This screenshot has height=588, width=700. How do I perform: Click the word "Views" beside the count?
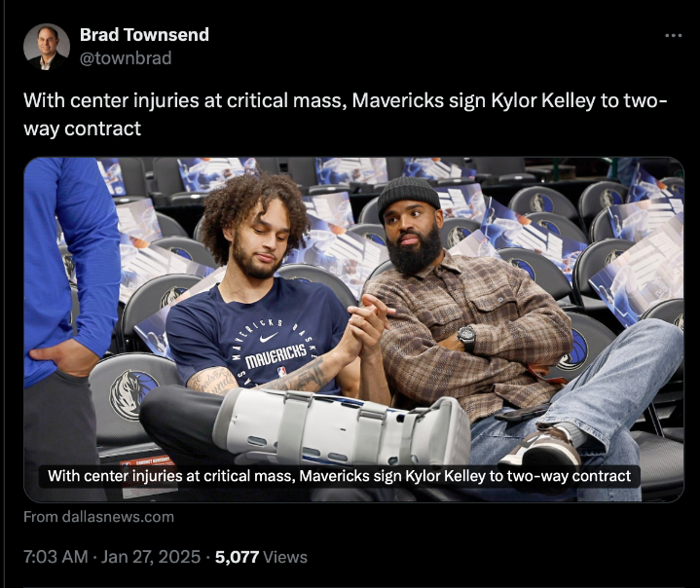coord(285,558)
